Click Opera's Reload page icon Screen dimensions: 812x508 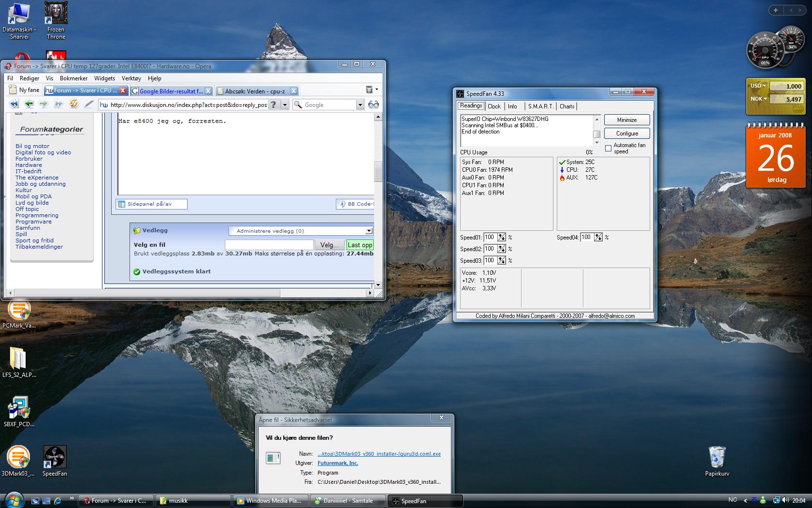73,104
